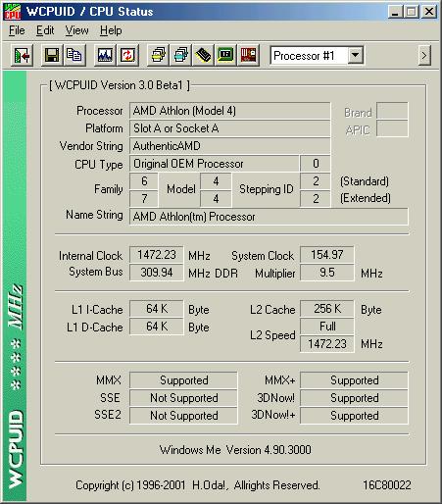Click the memory chip toolbar icon
The height and width of the screenshot is (504, 442).
click(x=203, y=56)
